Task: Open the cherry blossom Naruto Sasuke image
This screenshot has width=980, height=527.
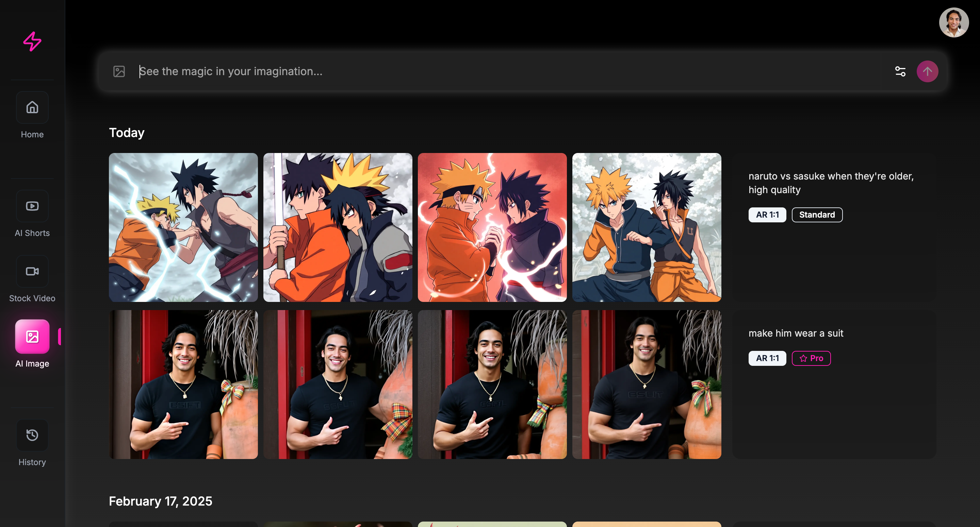Action: tap(647, 227)
